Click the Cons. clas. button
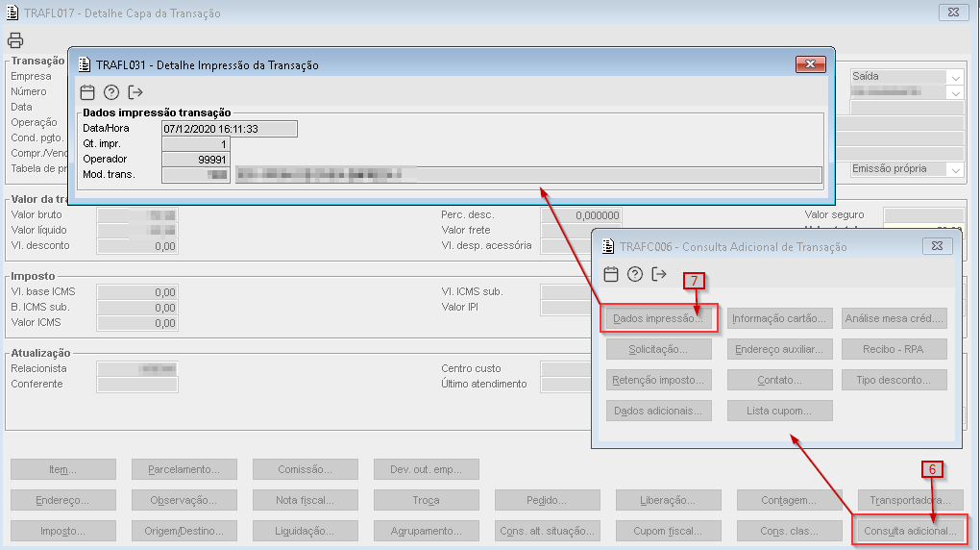This screenshot has height=550, width=980. (x=790, y=531)
